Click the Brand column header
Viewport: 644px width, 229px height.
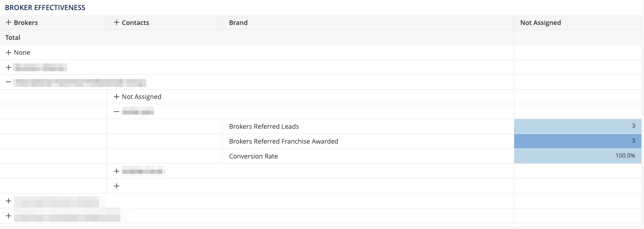238,23
